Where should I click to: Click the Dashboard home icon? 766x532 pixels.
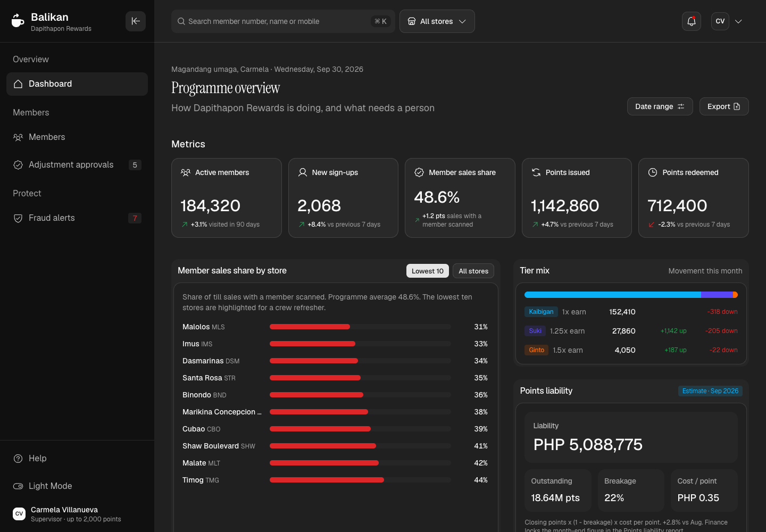coord(18,84)
